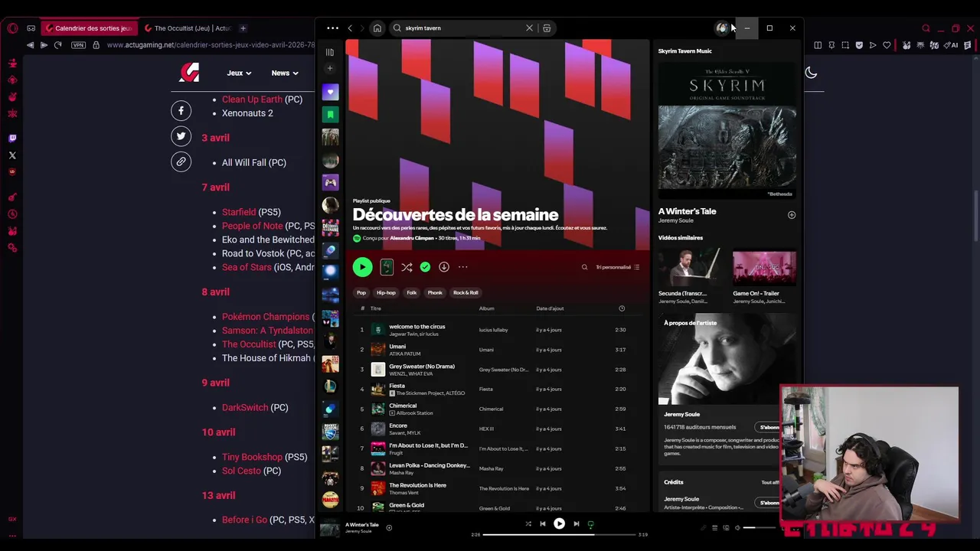
Task: Pause playback with the bottom player button
Action: [x=559, y=524]
